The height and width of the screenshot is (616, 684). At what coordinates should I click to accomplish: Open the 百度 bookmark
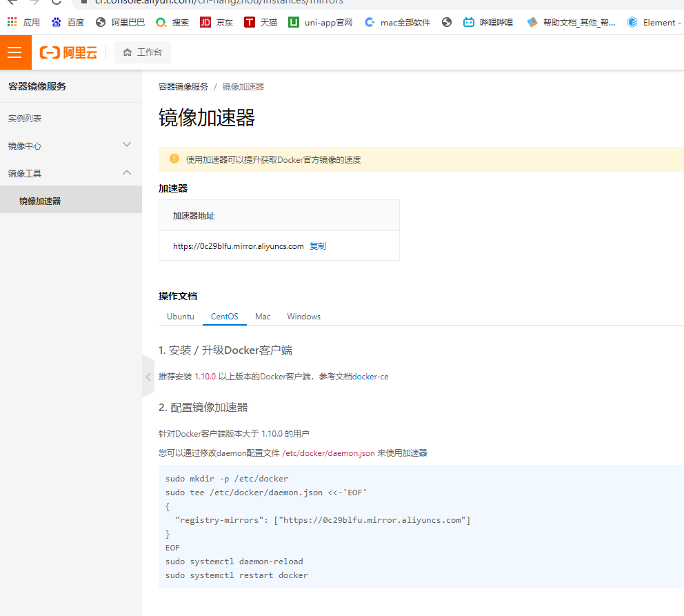coord(68,22)
